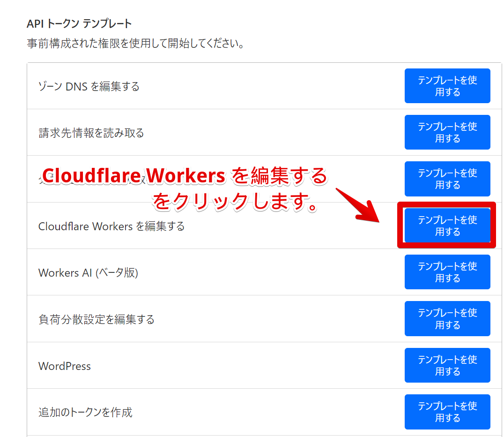Click テンプレートを使用する for ゾーン DNS を編集する
This screenshot has height=437, width=504.
tap(447, 86)
